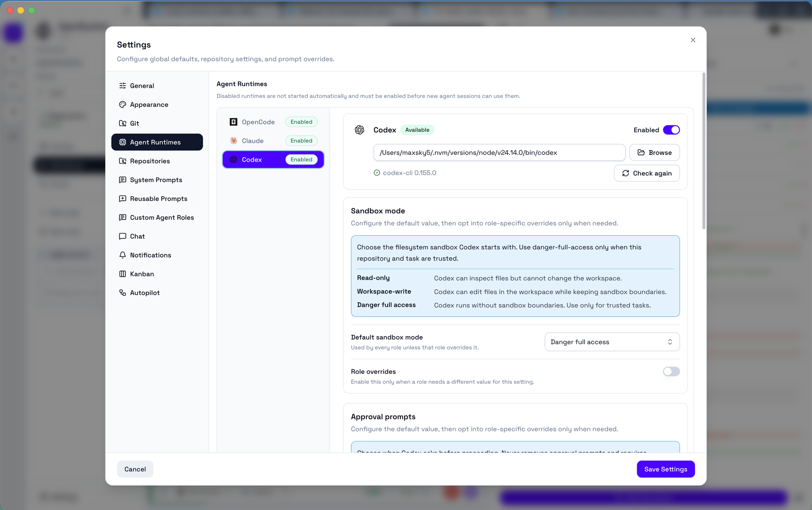
Task: Select Agent Runtimes in sidebar
Action: click(157, 142)
